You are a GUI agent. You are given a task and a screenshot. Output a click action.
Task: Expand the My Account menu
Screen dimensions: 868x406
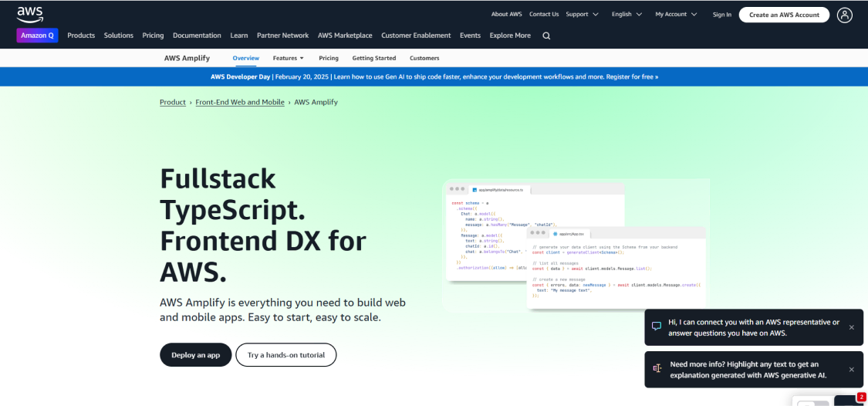(x=676, y=14)
